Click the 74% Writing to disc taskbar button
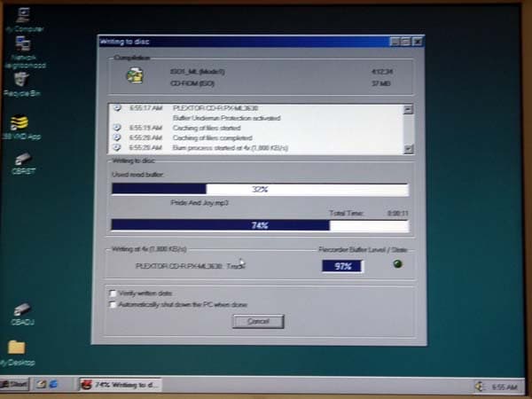The width and height of the screenshot is (532, 399). click(120, 385)
